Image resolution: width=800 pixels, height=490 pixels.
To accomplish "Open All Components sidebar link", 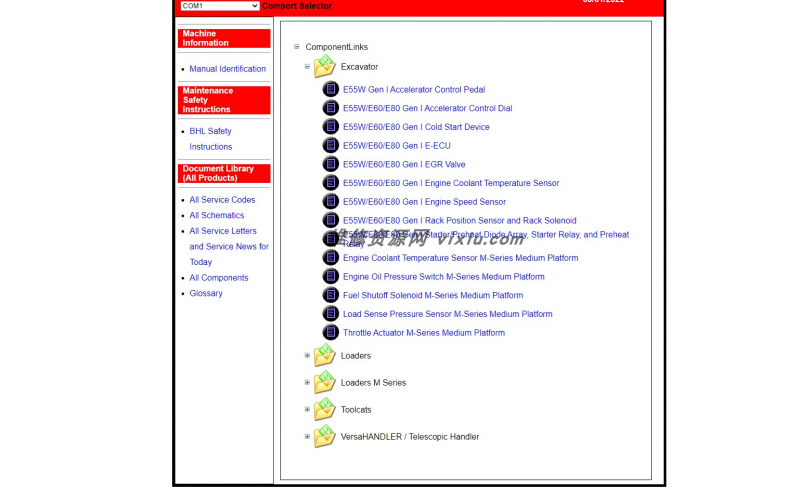I will 219,278.
